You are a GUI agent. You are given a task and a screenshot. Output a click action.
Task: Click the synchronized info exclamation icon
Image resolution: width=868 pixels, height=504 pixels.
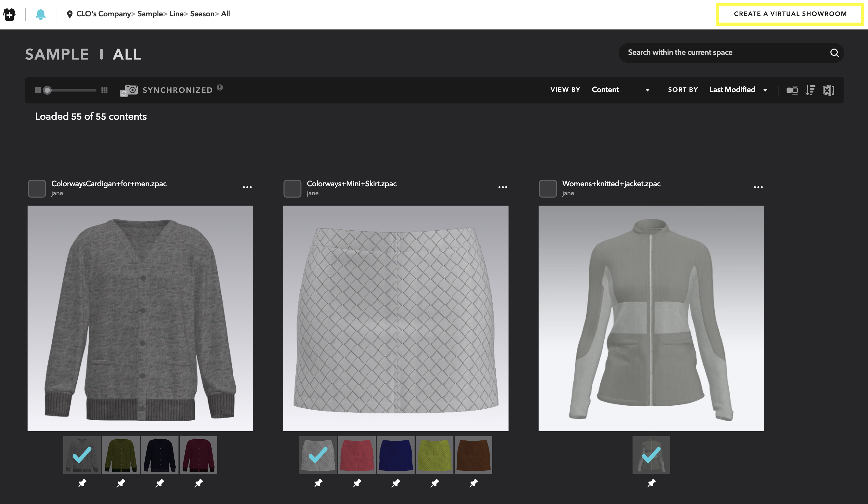point(220,87)
